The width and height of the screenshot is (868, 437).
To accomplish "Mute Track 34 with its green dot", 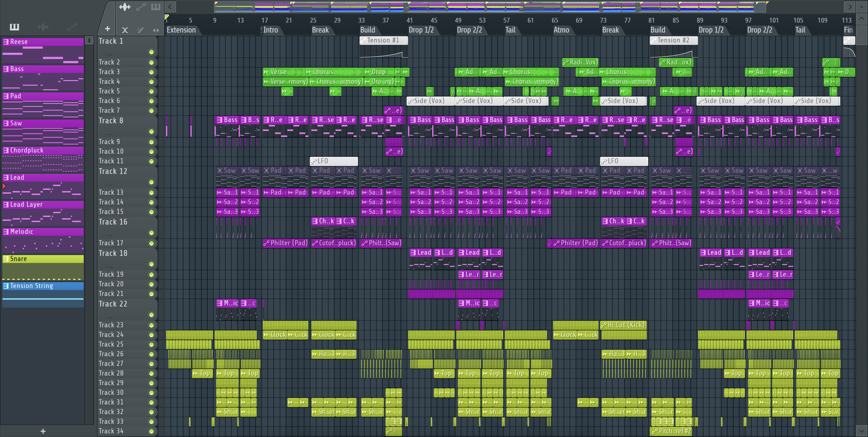I will pyautogui.click(x=151, y=431).
